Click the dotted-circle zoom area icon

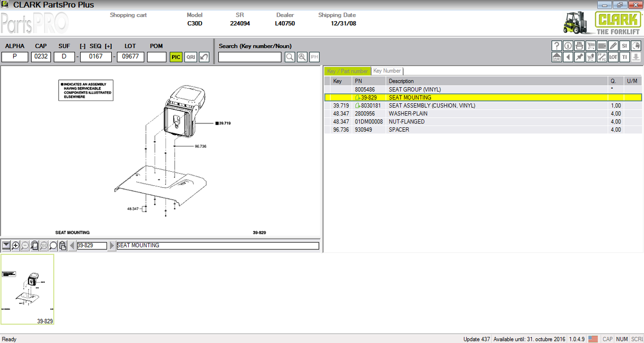click(x=44, y=246)
